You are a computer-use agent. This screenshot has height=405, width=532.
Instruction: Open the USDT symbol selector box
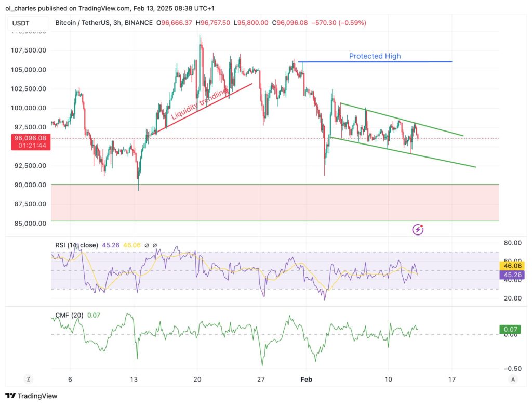click(x=29, y=23)
